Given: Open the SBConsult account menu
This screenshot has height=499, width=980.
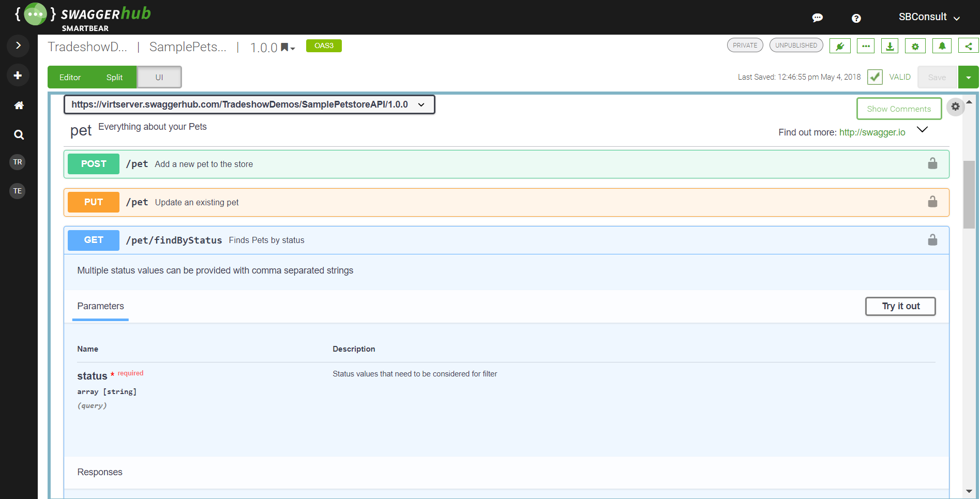Looking at the screenshot, I should (x=929, y=17).
